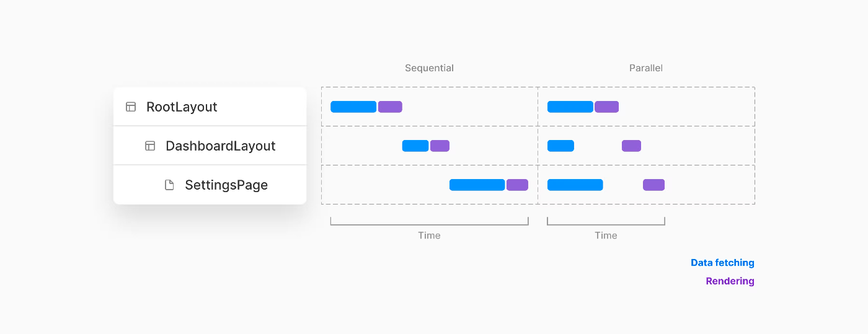
Task: Click the layout icon beside DashboardLayout
Action: coord(150,146)
